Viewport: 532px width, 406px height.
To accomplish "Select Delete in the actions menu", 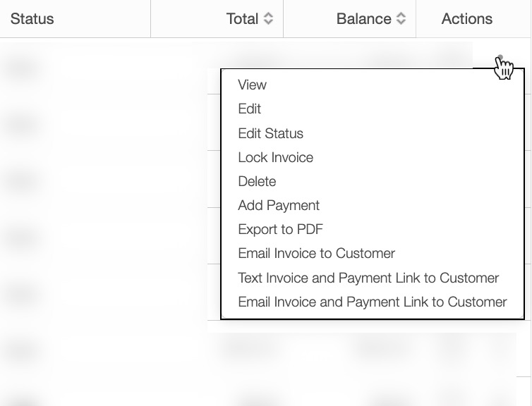I will pyautogui.click(x=257, y=181).
